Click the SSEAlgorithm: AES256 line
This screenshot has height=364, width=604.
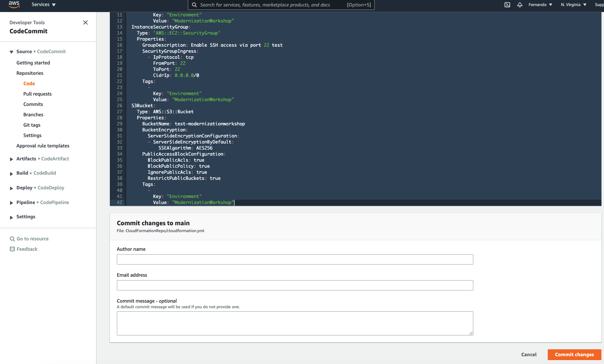point(185,148)
